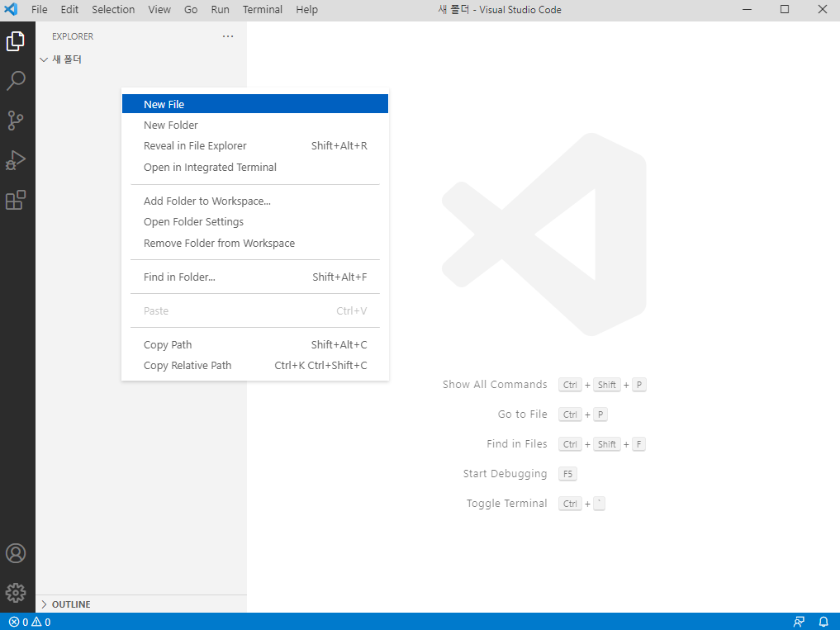Minimize the Visual Studio Code window
Image resolution: width=840 pixels, height=630 pixels.
pyautogui.click(x=747, y=9)
